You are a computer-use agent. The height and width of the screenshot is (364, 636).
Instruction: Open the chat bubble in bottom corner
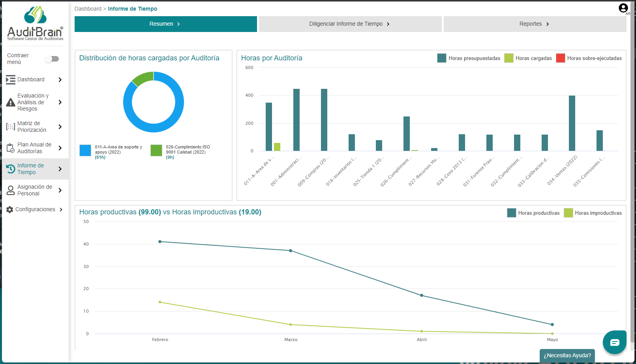(614, 342)
